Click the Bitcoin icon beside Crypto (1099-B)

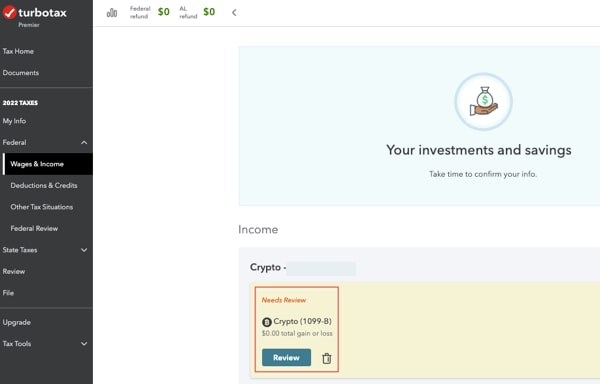[x=267, y=322]
